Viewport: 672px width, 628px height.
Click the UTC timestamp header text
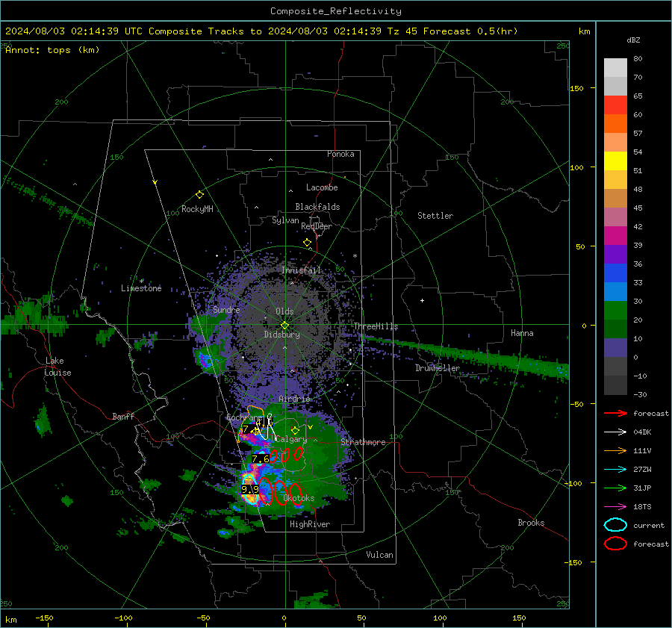(261, 31)
